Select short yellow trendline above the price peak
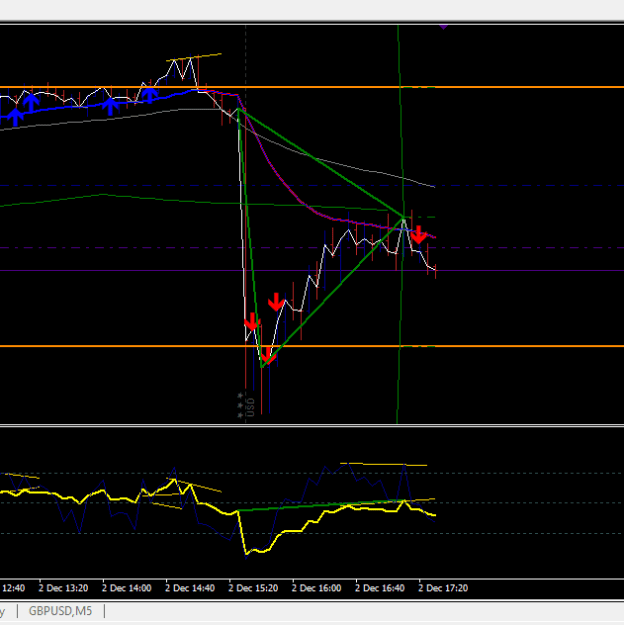Screen dimensions: 624x625 [x=194, y=57]
